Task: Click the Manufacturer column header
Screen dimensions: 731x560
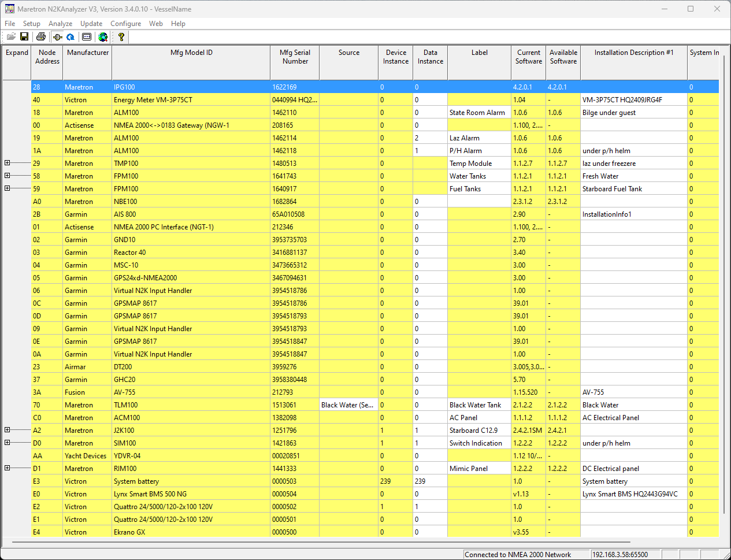Action: pyautogui.click(x=88, y=62)
